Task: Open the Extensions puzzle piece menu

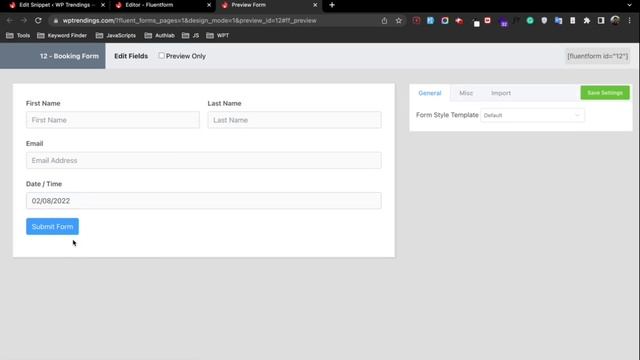Action: point(587,20)
